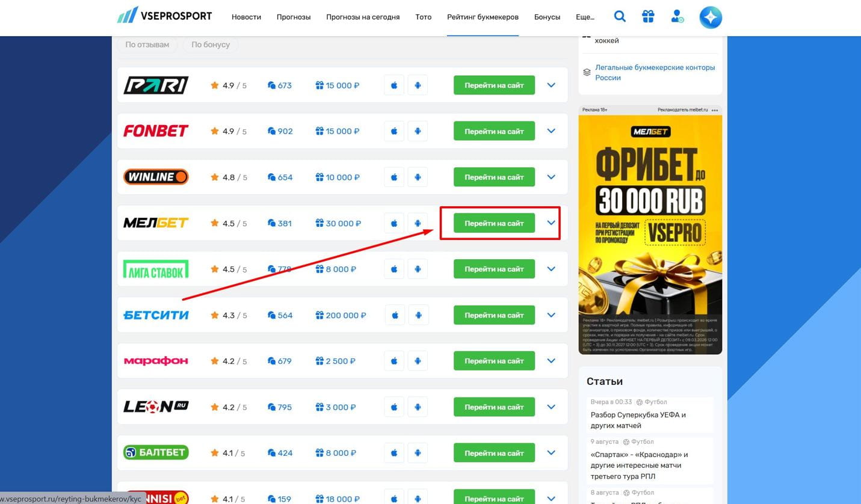Open Android app icon for Мелбет
Image resolution: width=861 pixels, height=504 pixels.
point(418,223)
